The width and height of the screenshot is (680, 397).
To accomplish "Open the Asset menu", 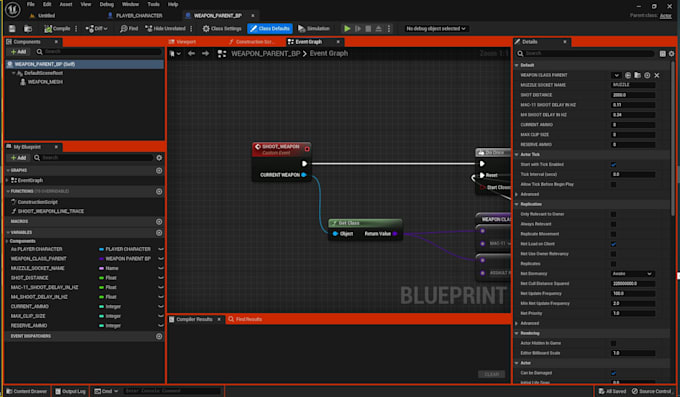I will point(66,4).
